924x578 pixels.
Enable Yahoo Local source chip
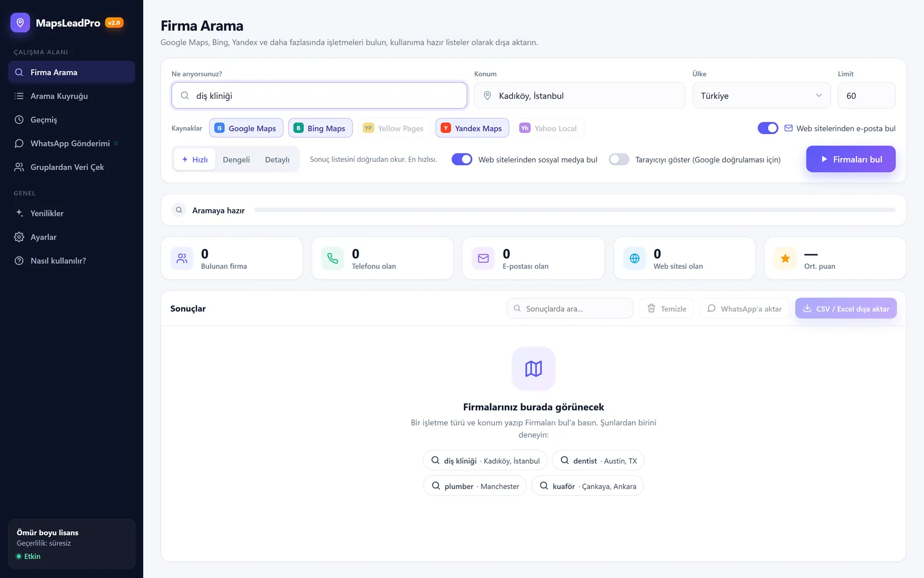[x=549, y=128]
